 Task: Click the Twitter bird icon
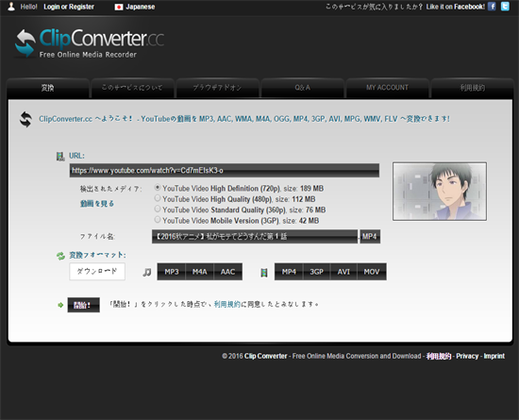505,7
